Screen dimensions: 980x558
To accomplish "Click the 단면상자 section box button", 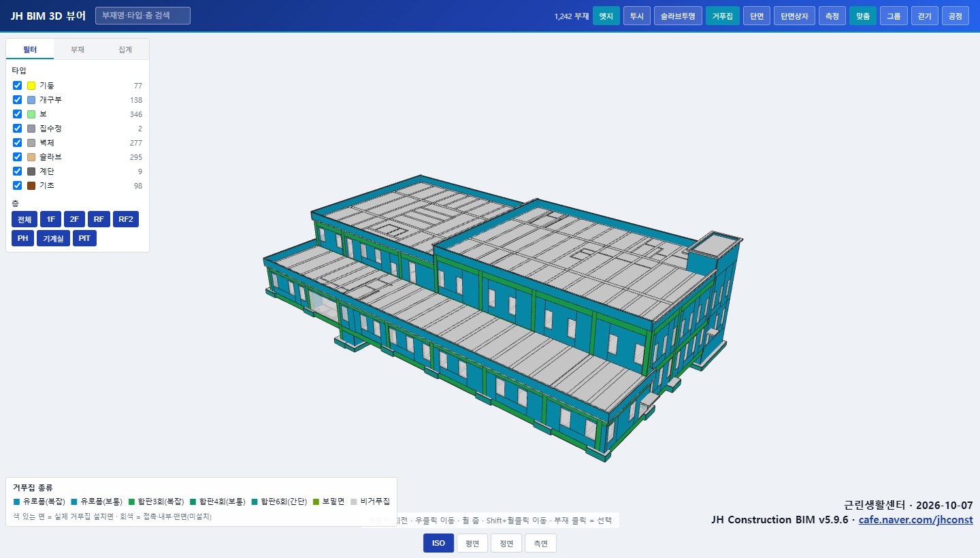I will [794, 16].
